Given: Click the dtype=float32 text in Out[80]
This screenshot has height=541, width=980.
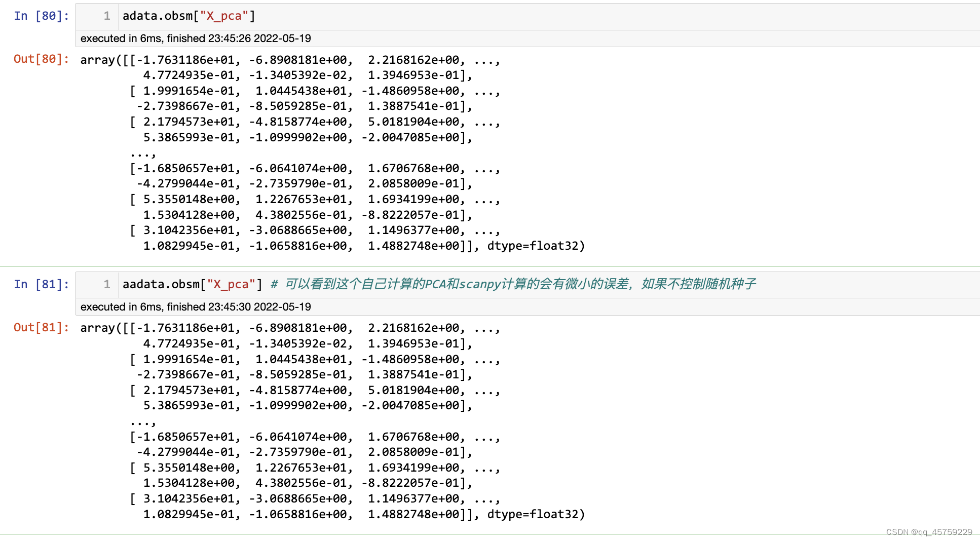Looking at the screenshot, I should pyautogui.click(x=536, y=245).
